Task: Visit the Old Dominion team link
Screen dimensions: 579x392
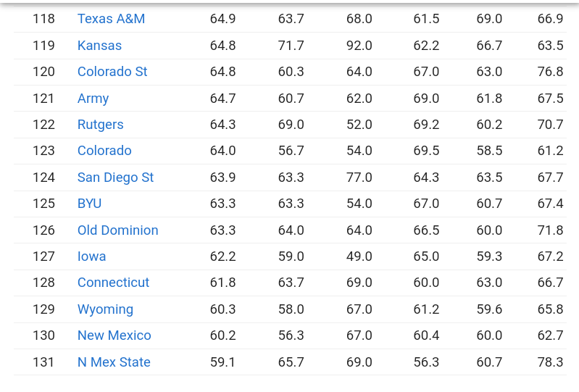Action: tap(117, 230)
